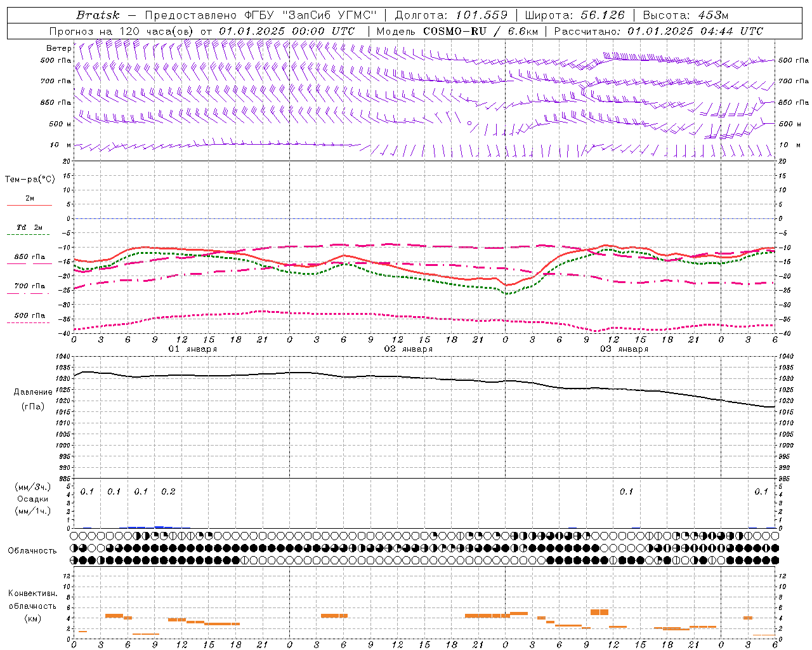Select the Широта: 56.126 latitude value

[x=575, y=15]
